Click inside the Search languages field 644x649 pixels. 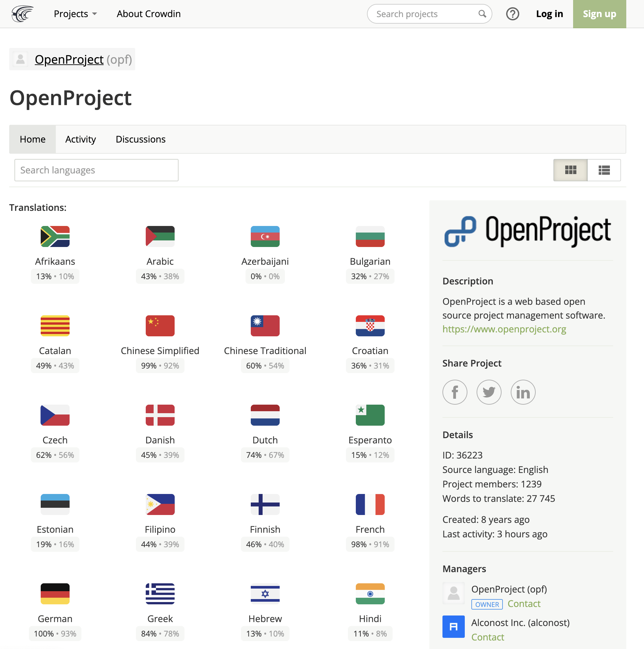[x=96, y=170]
